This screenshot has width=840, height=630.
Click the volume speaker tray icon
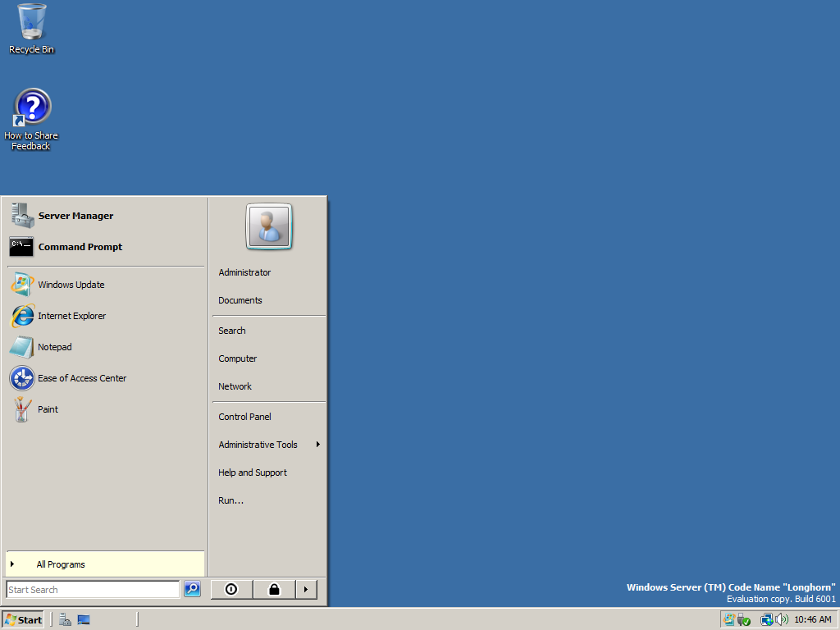[782, 619]
